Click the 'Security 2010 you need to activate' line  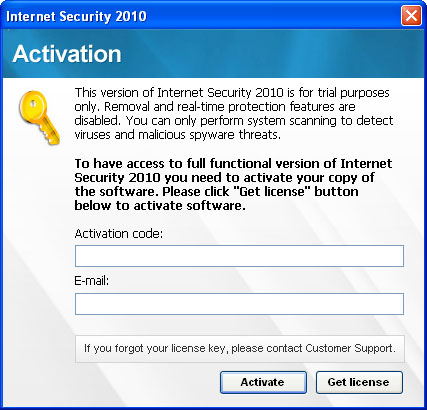point(224,178)
